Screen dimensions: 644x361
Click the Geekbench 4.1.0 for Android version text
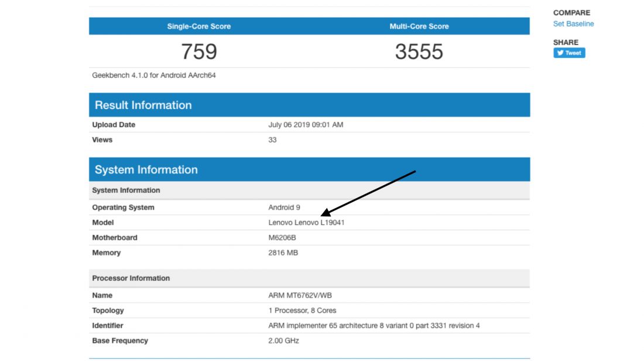tap(154, 76)
